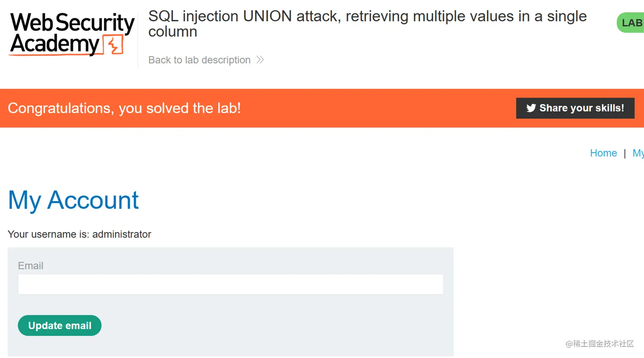Viewport: 644px width, 358px height.
Task: Click the Update email button
Action: (x=60, y=326)
